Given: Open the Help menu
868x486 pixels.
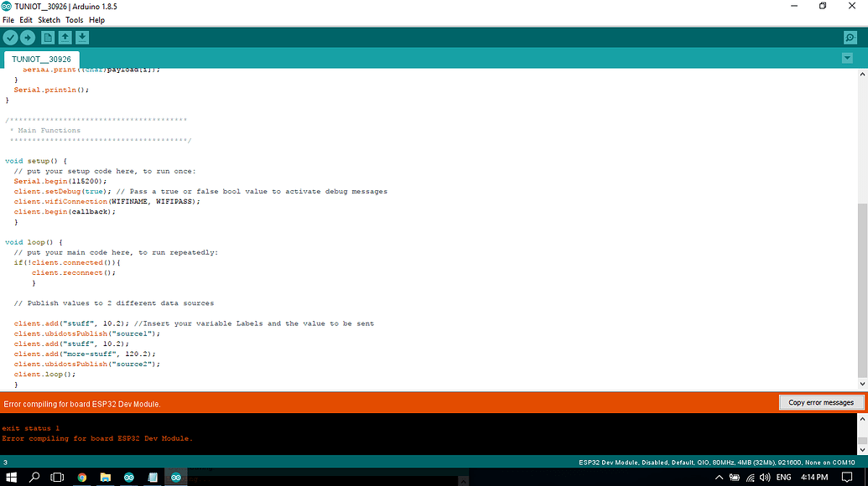Looking at the screenshot, I should (x=96, y=20).
